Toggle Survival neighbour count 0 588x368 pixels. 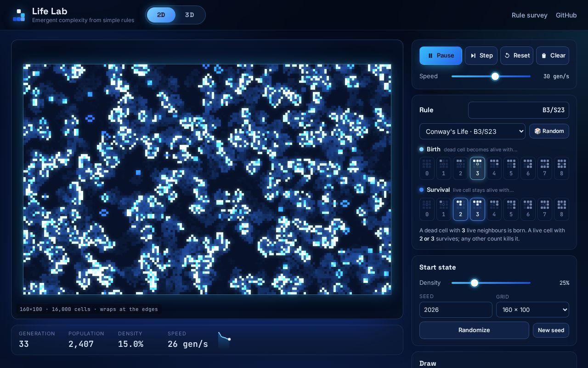[x=427, y=209]
